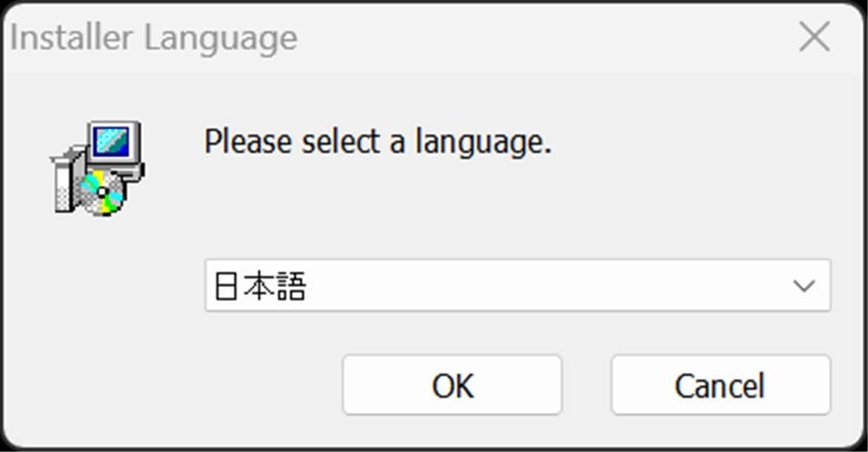868x452 pixels.
Task: Click the "Please select a language." label
Action: pyautogui.click(x=378, y=141)
